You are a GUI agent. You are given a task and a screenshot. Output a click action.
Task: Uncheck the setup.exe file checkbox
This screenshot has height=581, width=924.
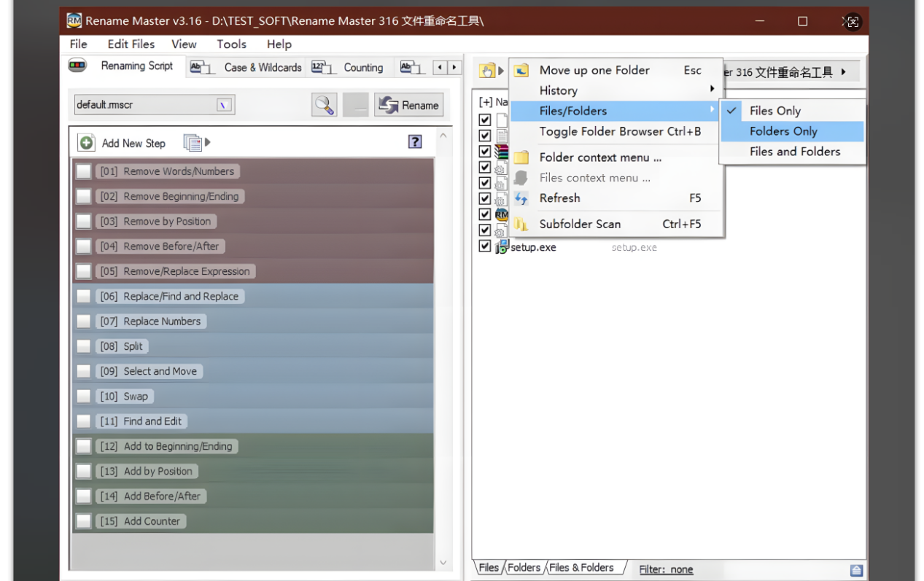tap(484, 246)
